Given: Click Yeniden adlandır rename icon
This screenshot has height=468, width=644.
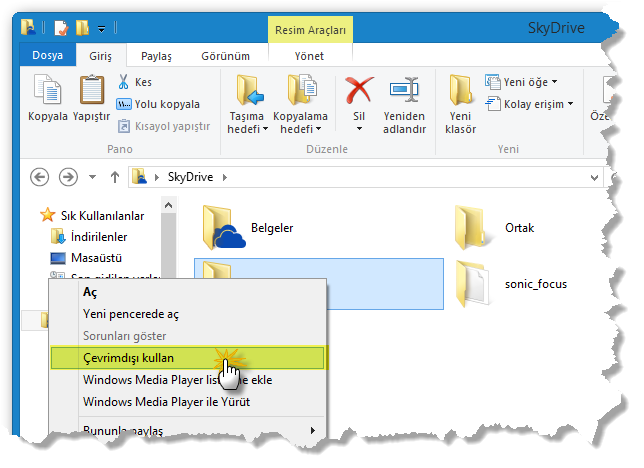Looking at the screenshot, I should point(404,89).
